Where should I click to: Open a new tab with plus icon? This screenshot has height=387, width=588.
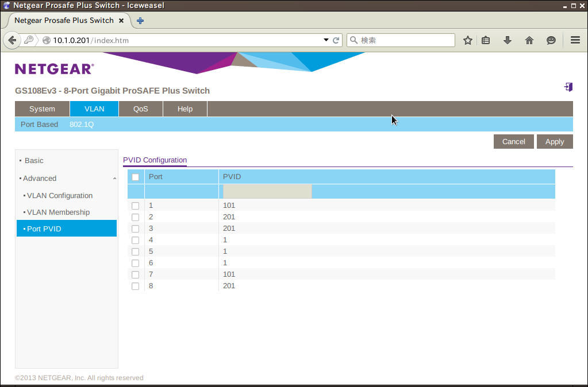(140, 21)
